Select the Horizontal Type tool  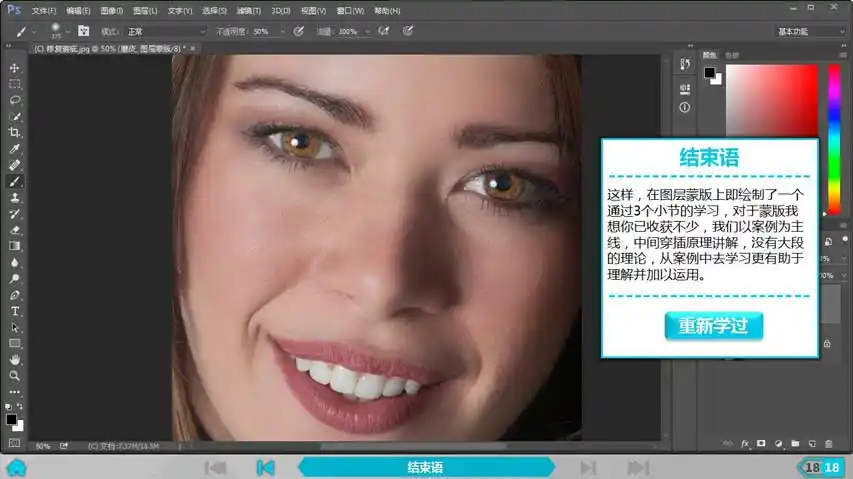click(15, 311)
